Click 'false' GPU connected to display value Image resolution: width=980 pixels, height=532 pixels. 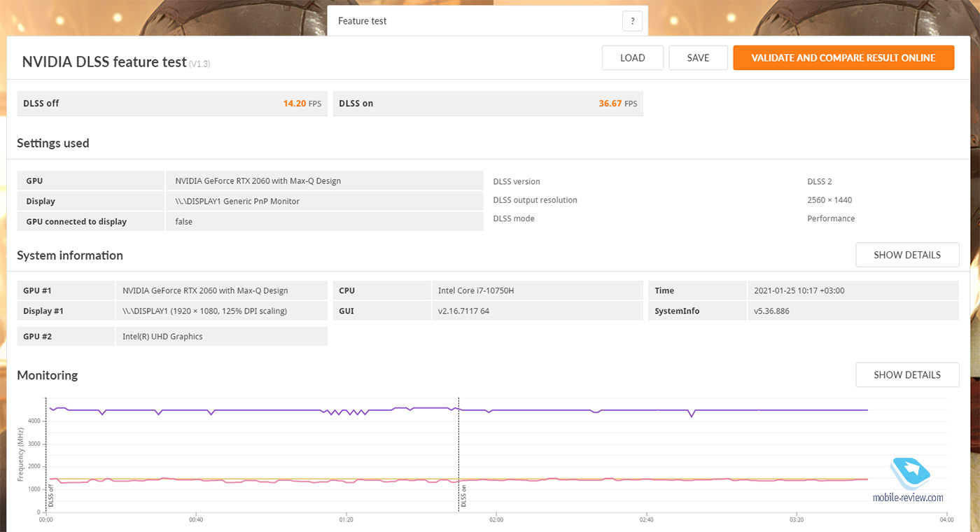pos(183,221)
